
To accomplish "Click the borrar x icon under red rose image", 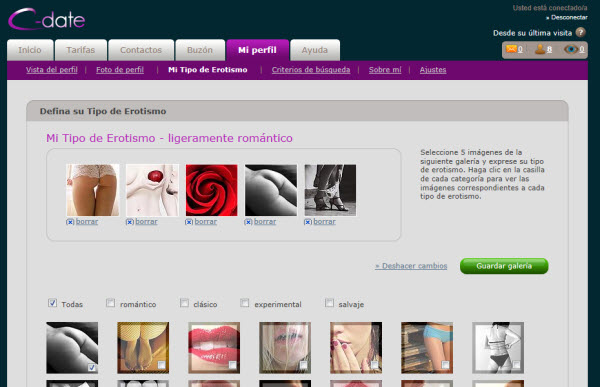I will (x=189, y=222).
